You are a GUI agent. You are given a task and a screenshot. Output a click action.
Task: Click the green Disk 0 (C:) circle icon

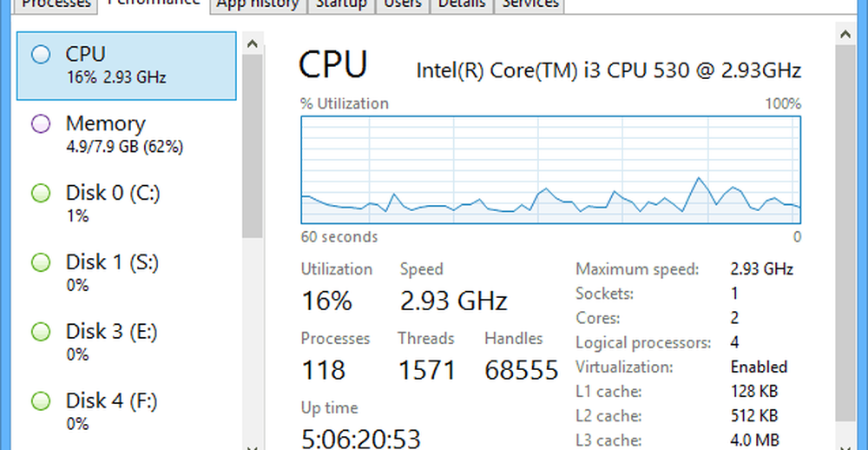pyautogui.click(x=41, y=194)
